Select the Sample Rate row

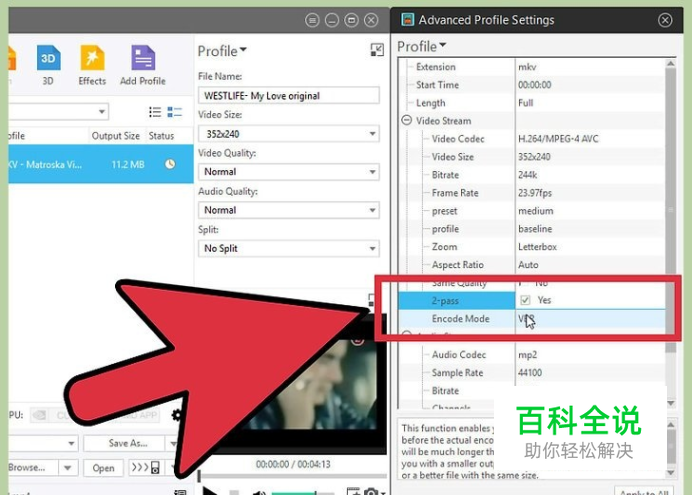coord(532,373)
